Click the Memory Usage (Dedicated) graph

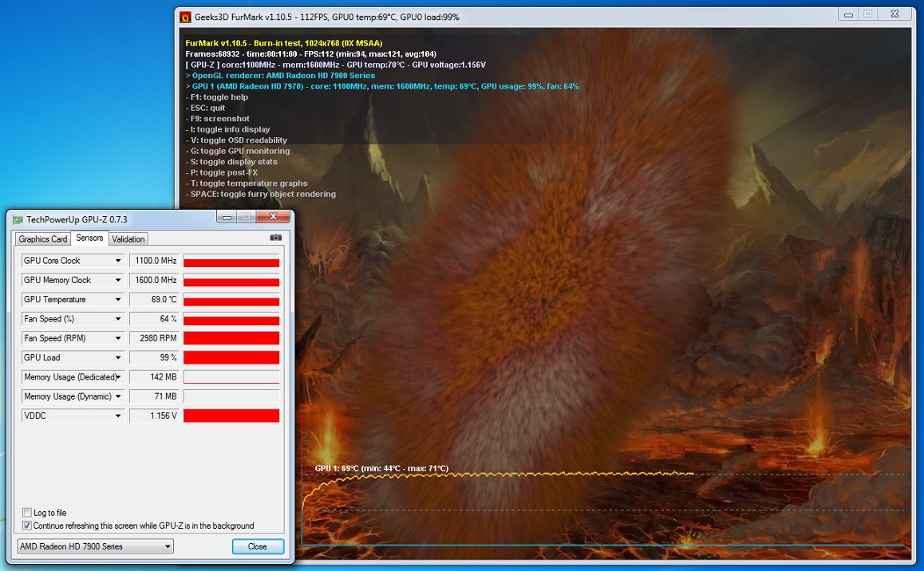tap(231, 377)
